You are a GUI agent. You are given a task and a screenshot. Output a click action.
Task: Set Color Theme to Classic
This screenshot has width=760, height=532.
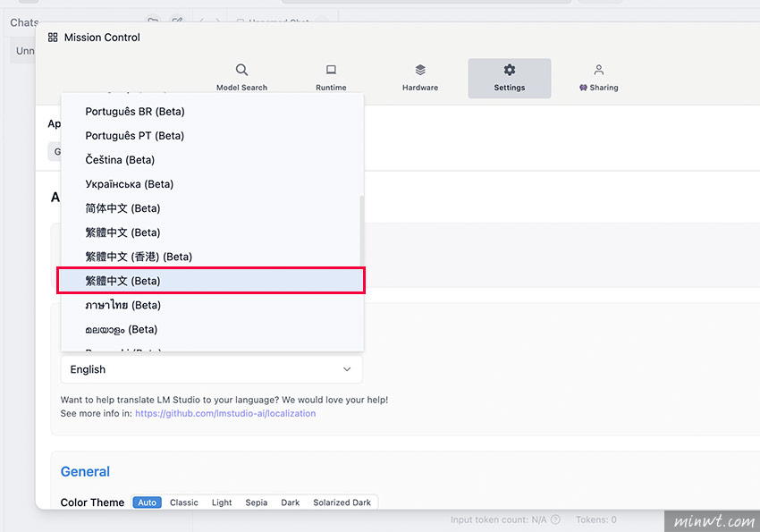(183, 502)
